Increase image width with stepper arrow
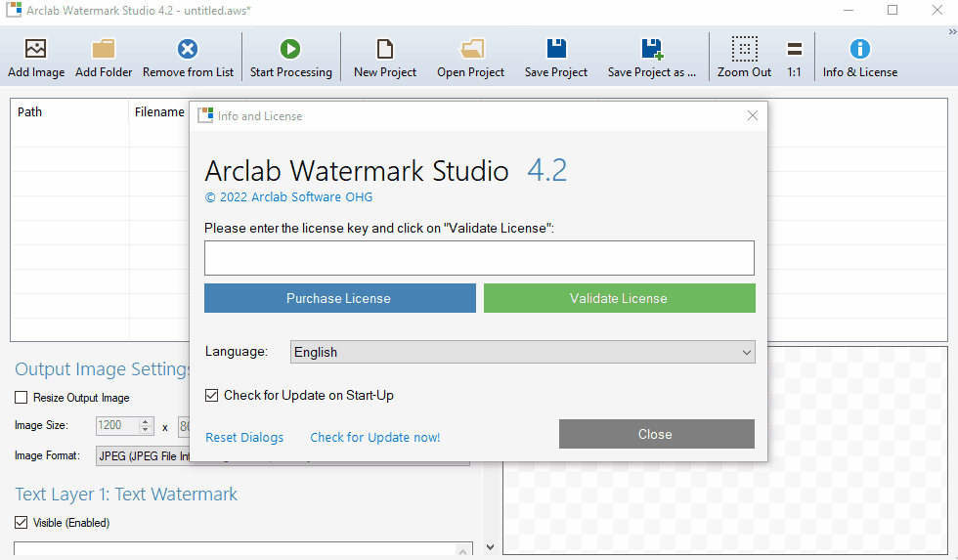 [146, 421]
